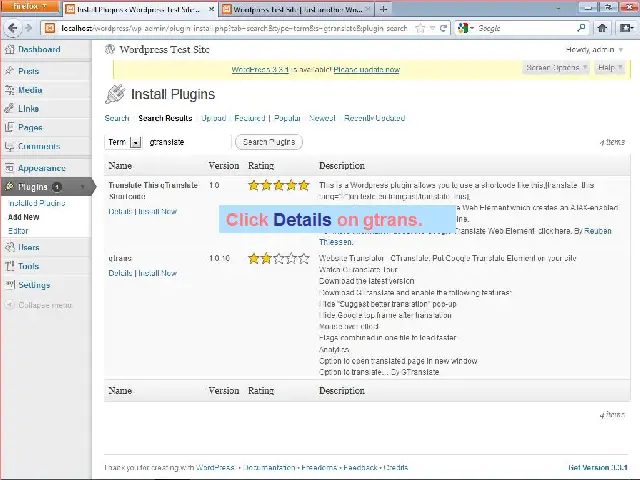Switch to the Featured tab
This screenshot has height=480, width=640.
(250, 118)
